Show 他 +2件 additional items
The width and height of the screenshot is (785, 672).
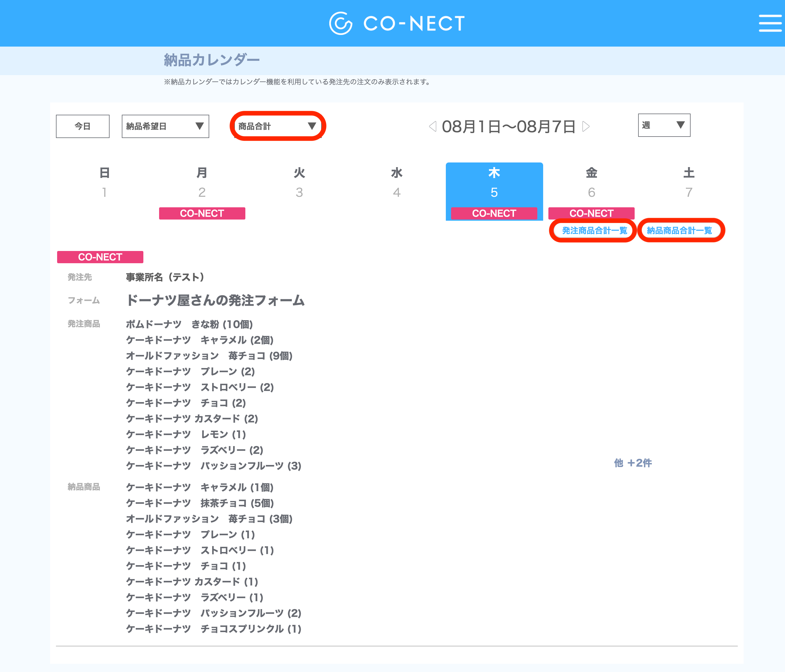[633, 463]
